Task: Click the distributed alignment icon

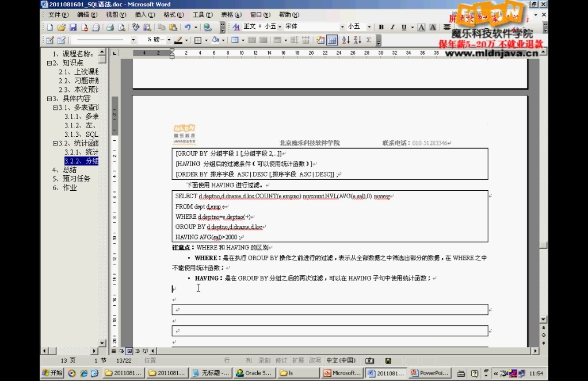Action: 446,27
